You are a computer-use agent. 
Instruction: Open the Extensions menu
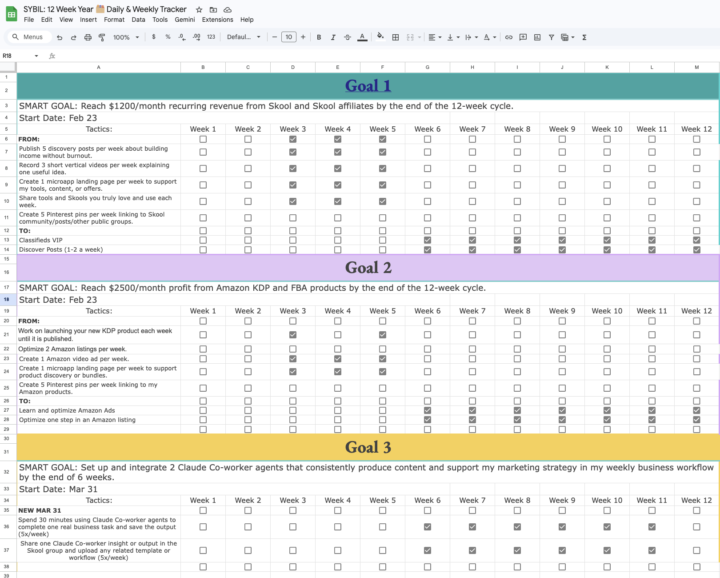pos(217,20)
